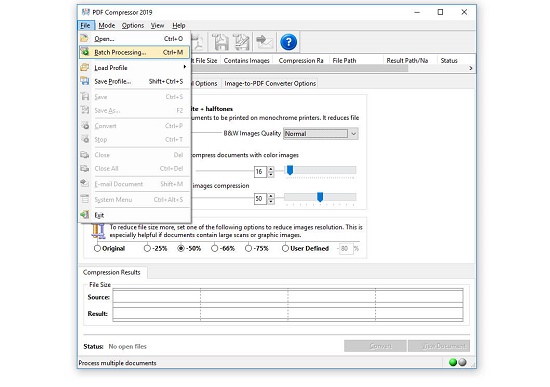The height and width of the screenshot is (387, 550).
Task: Switch to Image-to-PDF Converter Options tab
Action: [x=270, y=84]
